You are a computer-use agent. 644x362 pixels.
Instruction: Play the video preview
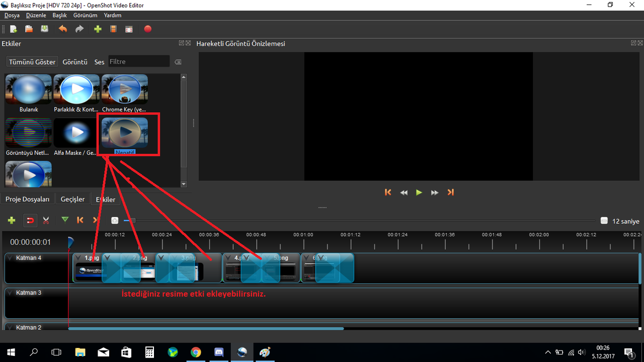419,192
